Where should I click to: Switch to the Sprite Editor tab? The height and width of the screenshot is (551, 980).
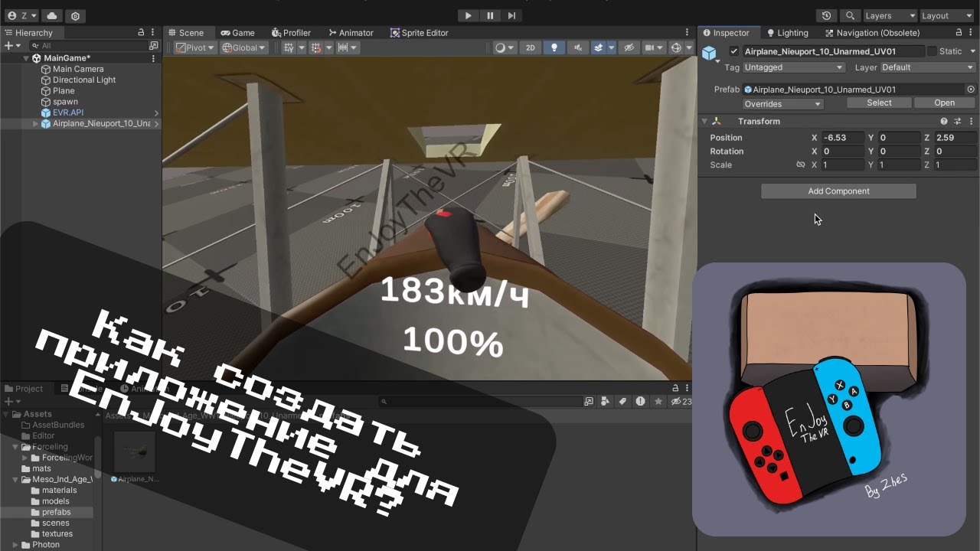(x=420, y=33)
